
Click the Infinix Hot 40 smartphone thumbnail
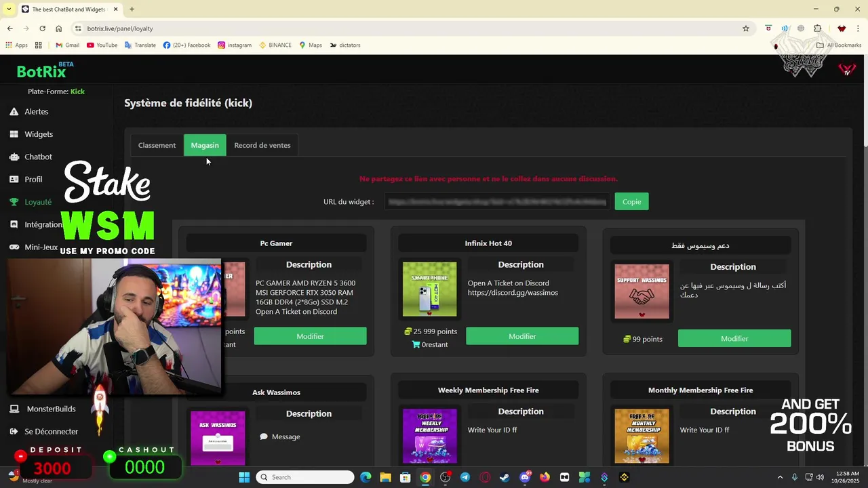pos(430,289)
